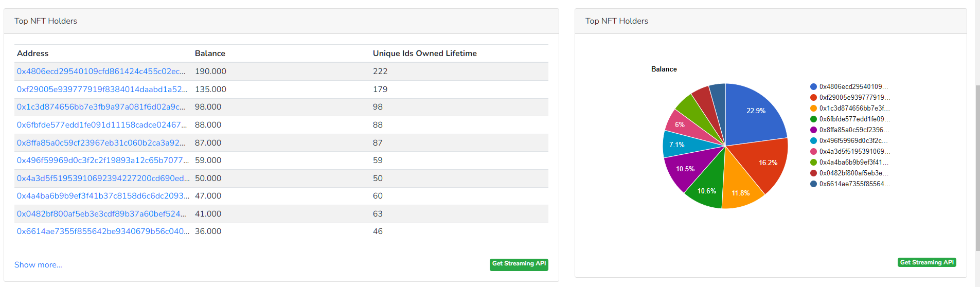Click Get Streaming API under the table
The image size is (980, 287).
pos(519,264)
